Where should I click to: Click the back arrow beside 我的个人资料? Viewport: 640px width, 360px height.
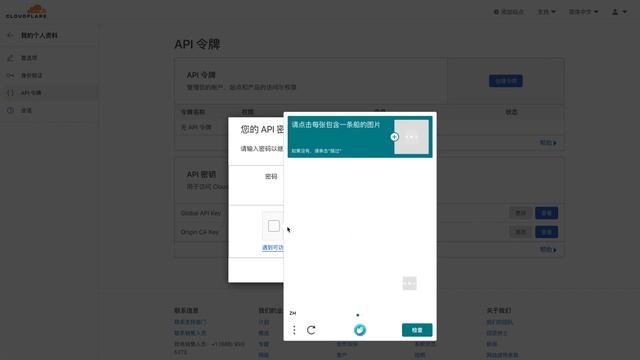[x=10, y=36]
